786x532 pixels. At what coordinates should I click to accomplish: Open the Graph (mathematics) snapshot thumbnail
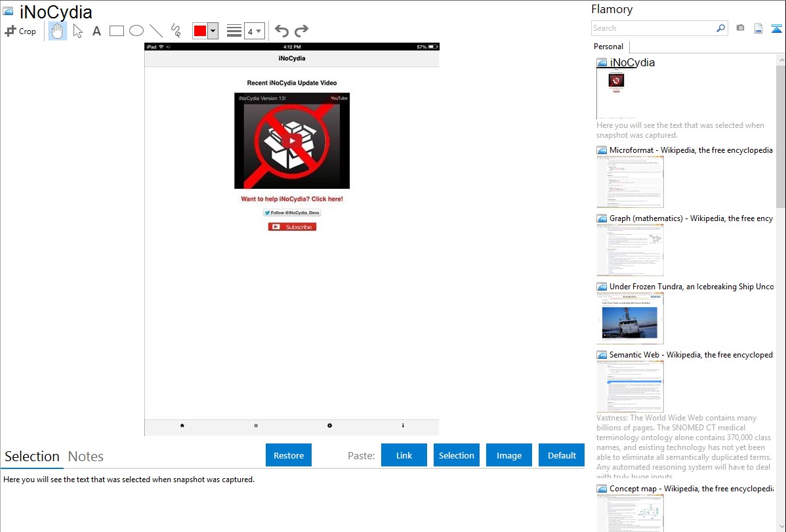pyautogui.click(x=630, y=250)
